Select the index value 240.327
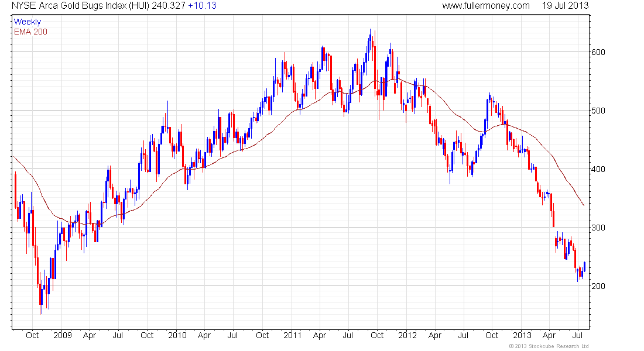The height and width of the screenshot is (351, 644). [x=169, y=6]
